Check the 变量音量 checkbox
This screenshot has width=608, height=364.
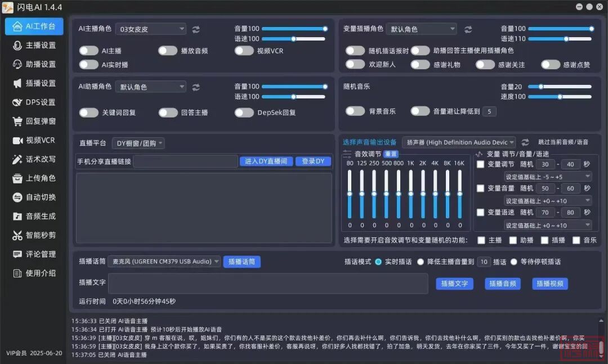click(480, 188)
